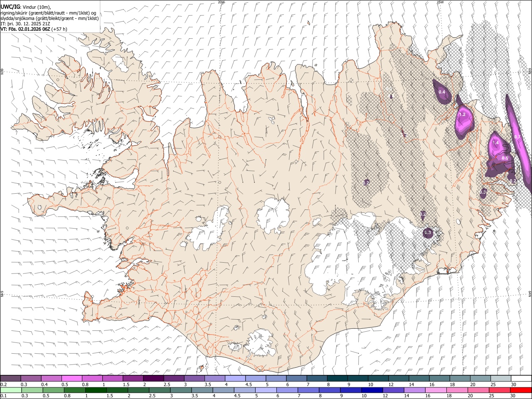The height and width of the screenshot is (399, 532).
Task: Pick the red swatch ending rain legend
Action: pos(520,390)
